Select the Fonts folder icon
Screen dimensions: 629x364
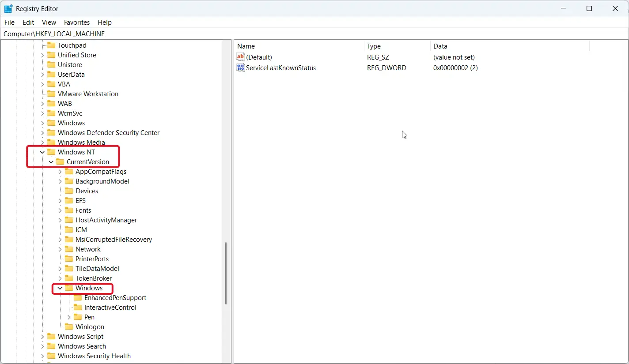69,210
